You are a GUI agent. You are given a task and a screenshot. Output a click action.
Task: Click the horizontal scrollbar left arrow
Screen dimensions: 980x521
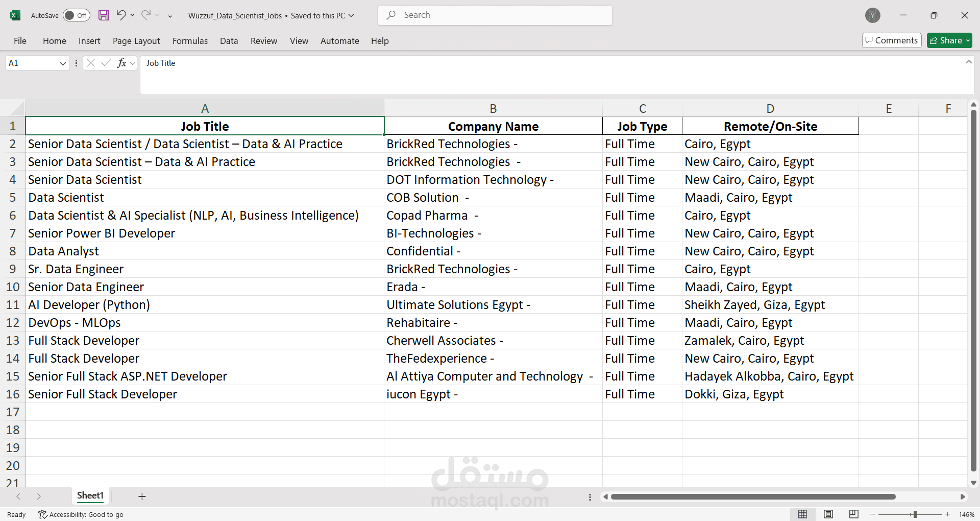pos(605,496)
